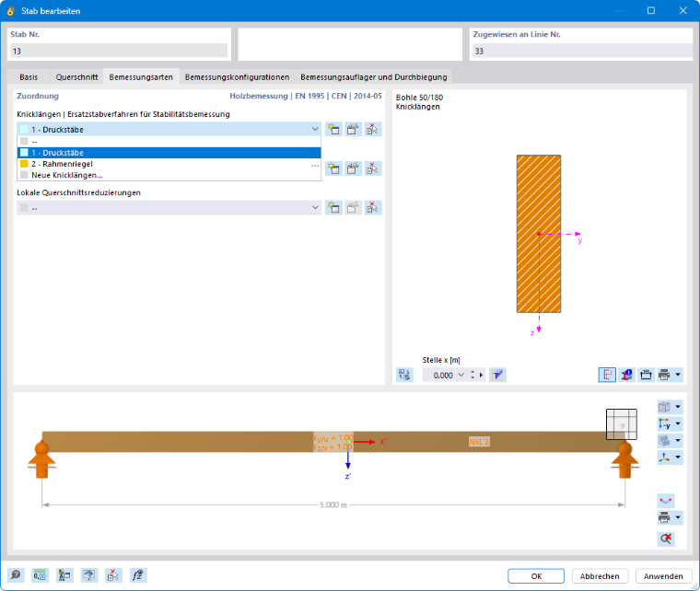This screenshot has width=700, height=591.
Task: Print the cross-section preview
Action: point(664,375)
